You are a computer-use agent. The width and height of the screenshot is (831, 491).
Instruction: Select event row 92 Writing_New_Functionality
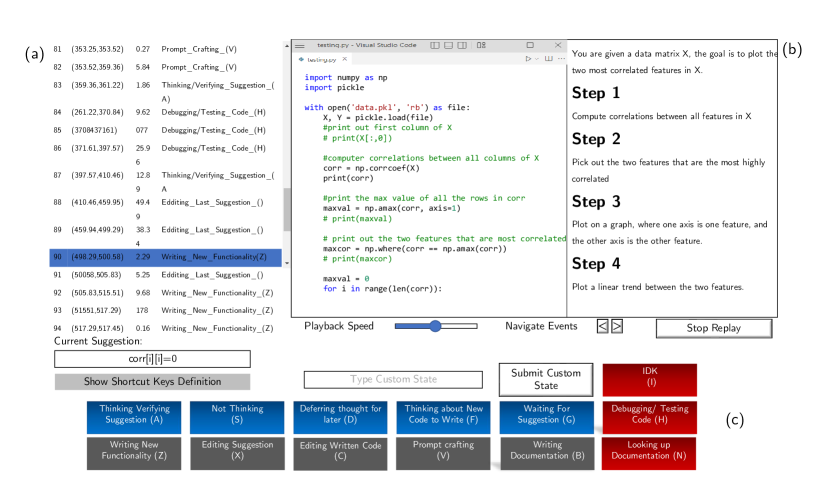(166, 293)
